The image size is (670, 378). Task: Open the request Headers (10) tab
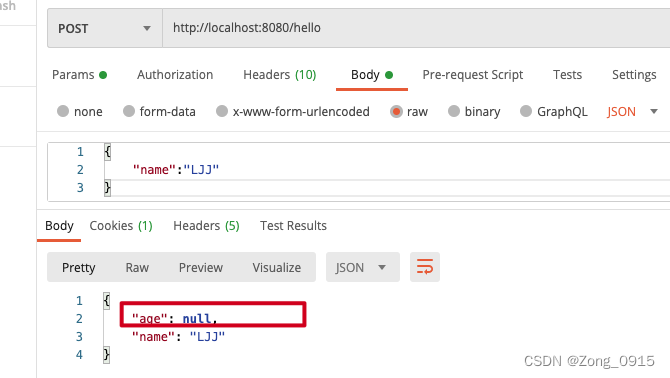(x=279, y=75)
